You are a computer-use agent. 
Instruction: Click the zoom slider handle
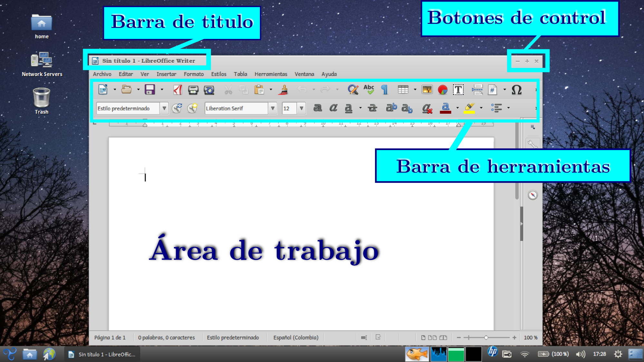point(486,338)
